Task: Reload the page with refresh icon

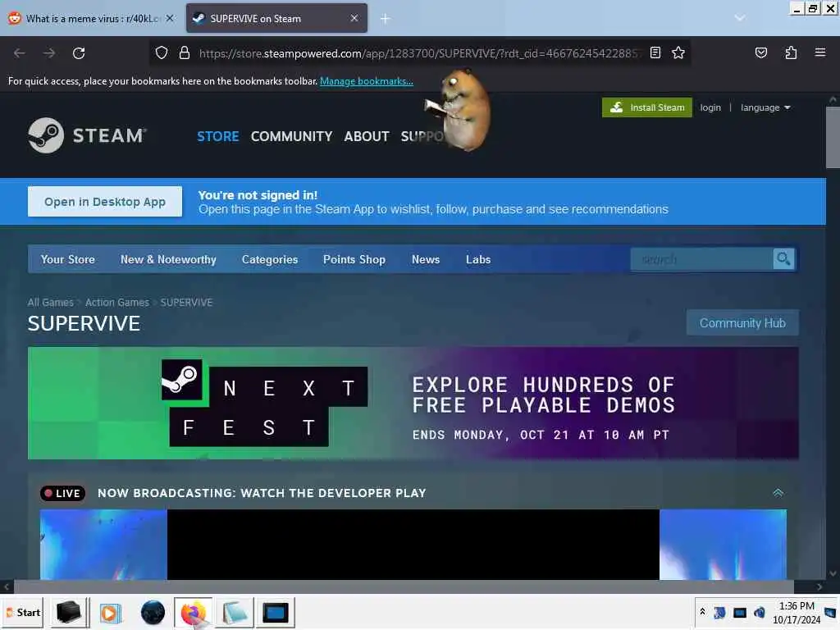Action: (79, 53)
